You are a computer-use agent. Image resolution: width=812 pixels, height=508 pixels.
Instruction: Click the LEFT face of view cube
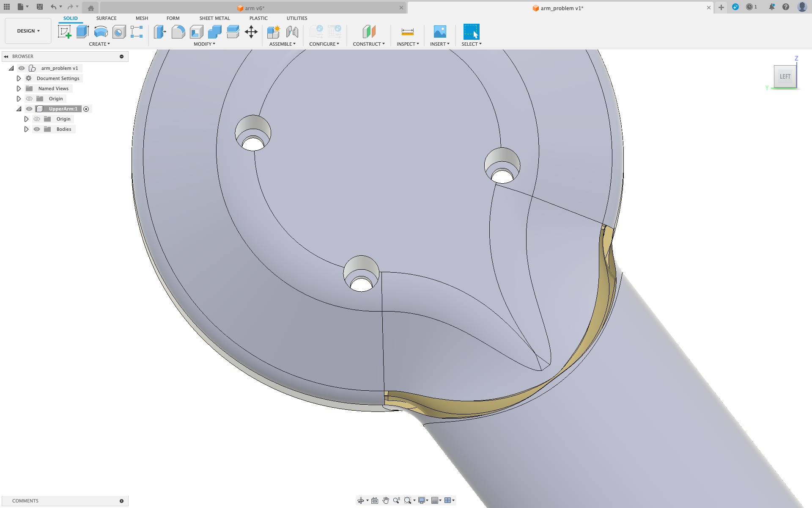(x=785, y=77)
